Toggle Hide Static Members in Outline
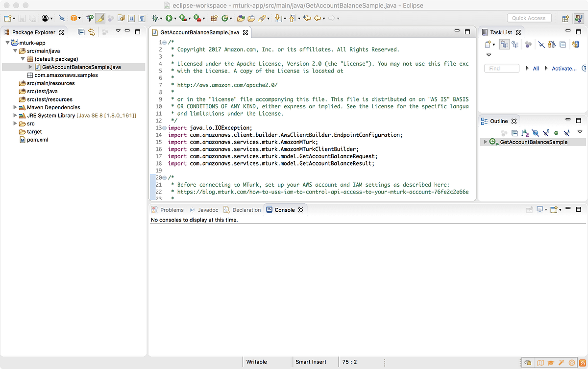Image resolution: width=588 pixels, height=369 pixels. pos(545,132)
